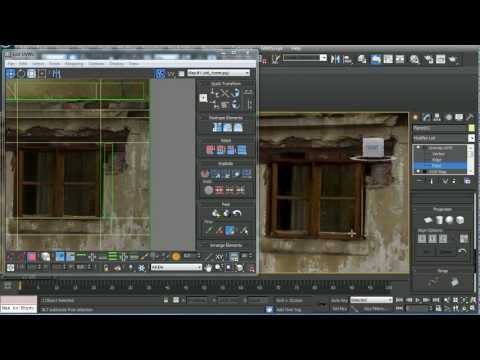Select highlighted Polygon sub-object in modifier stack
Screen dimensions: 480x360
tap(440, 165)
